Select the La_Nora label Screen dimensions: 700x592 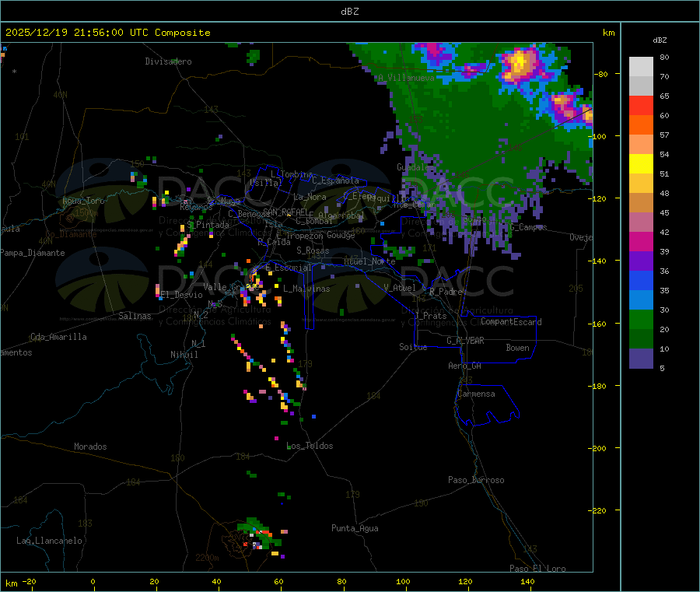310,197
